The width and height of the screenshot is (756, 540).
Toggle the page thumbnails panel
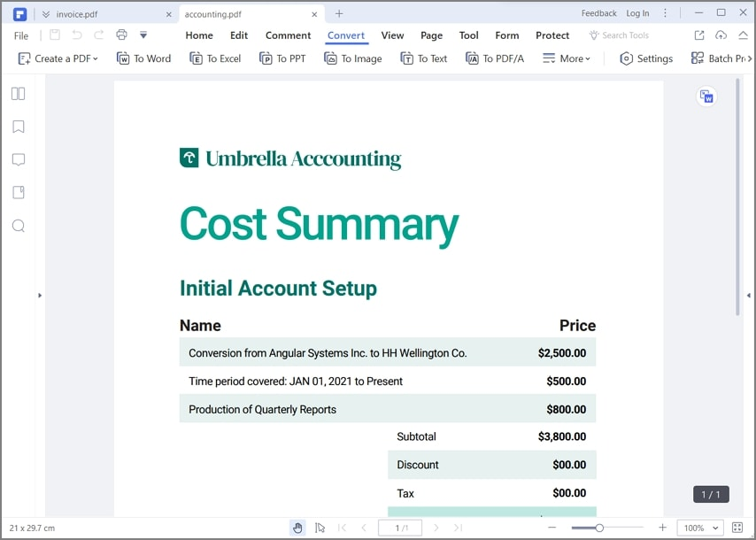click(x=18, y=94)
